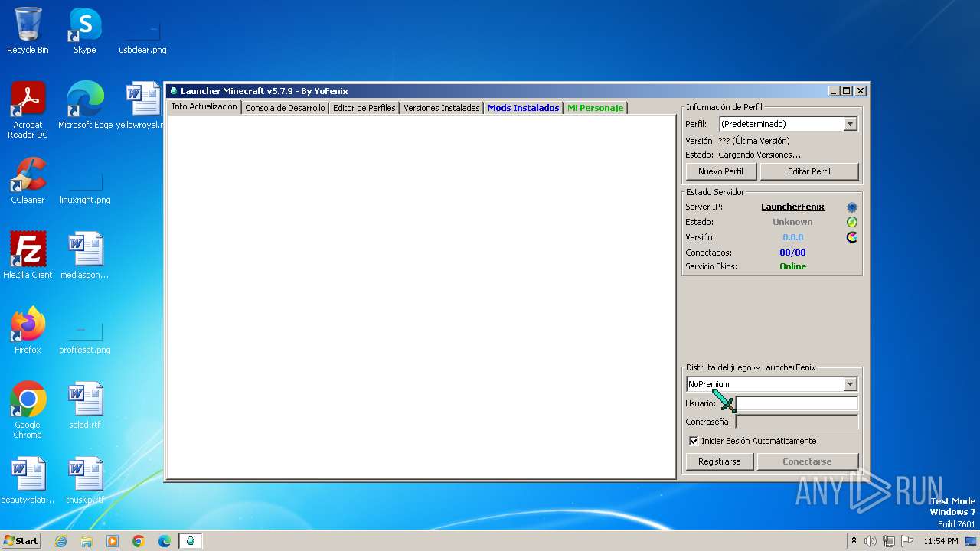Screen dimensions: 980x551
Task: Click the Show Desktop button in the tray
Action: (x=972, y=541)
